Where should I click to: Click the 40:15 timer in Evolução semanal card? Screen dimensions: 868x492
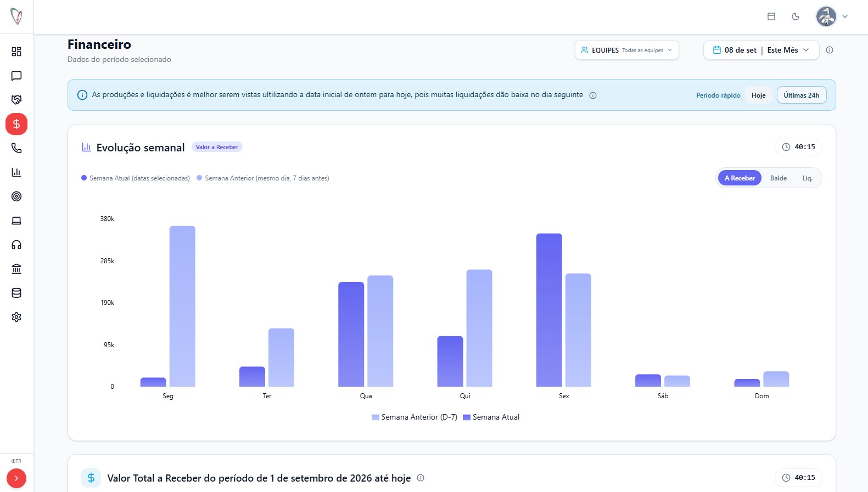(798, 147)
